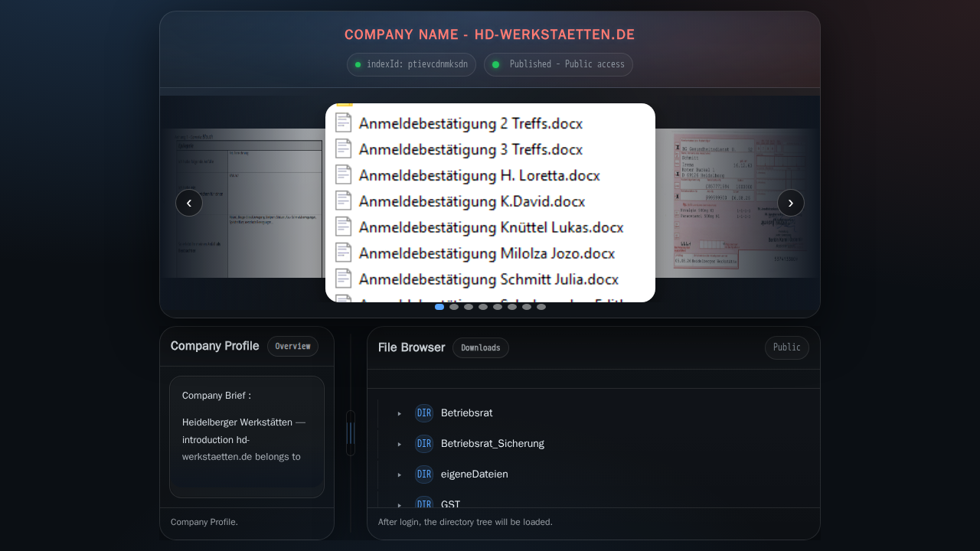
Task: Click the DIR icon beside eigeneDateien
Action: 424,474
